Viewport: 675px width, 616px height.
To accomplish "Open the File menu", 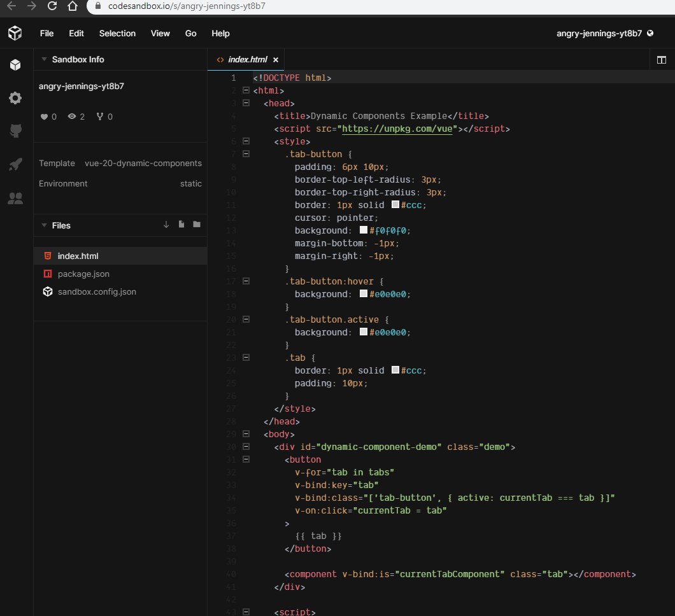I will [46, 33].
